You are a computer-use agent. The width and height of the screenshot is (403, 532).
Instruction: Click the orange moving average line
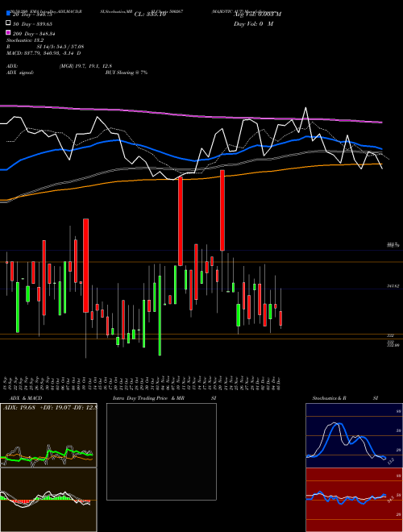click(191, 178)
